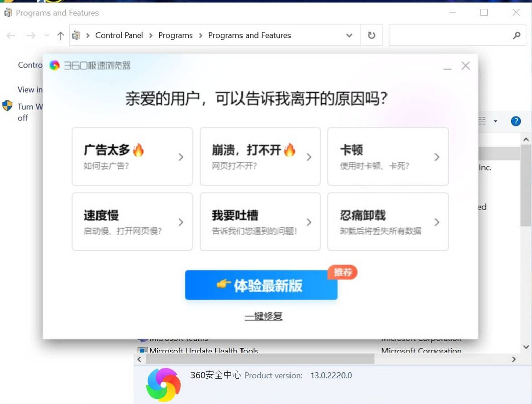
Task: Click the pointing hand icon on 体验最新版
Action: [223, 284]
